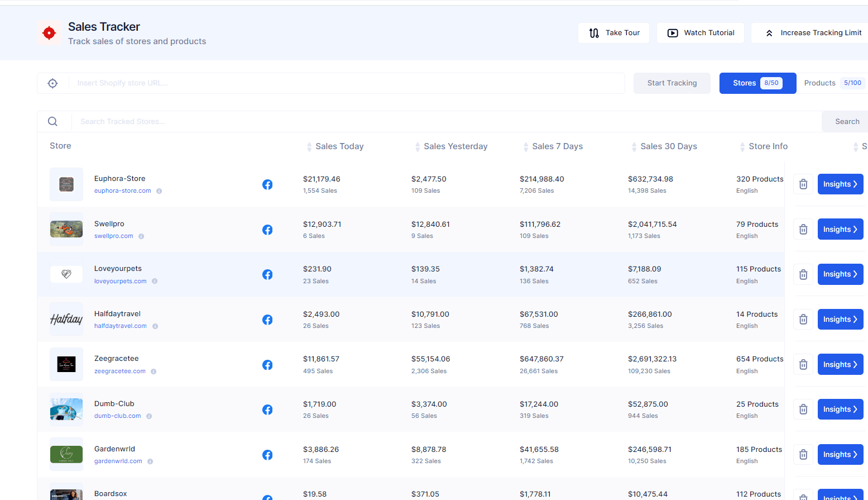This screenshot has width=868, height=500.
Task: Click the Euphora-Store thumbnail image
Action: tap(66, 184)
